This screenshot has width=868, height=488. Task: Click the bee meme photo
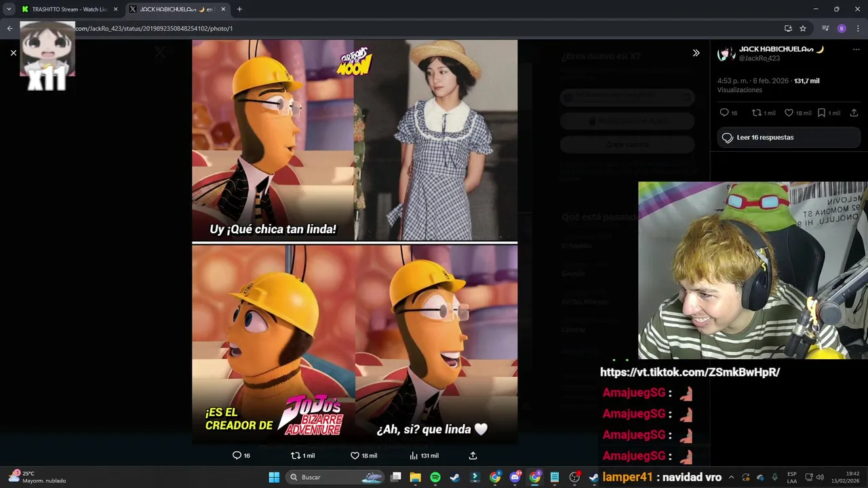(355, 242)
